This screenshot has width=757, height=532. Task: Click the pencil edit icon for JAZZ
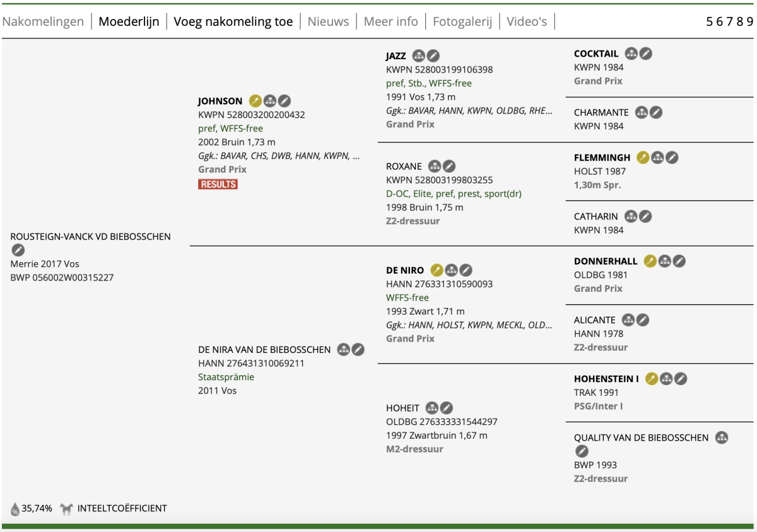pyautogui.click(x=433, y=55)
